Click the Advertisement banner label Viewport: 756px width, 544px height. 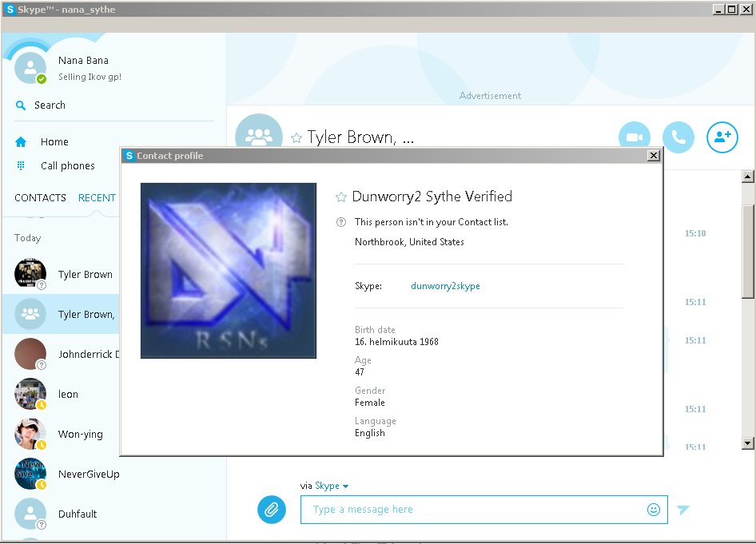click(x=490, y=96)
